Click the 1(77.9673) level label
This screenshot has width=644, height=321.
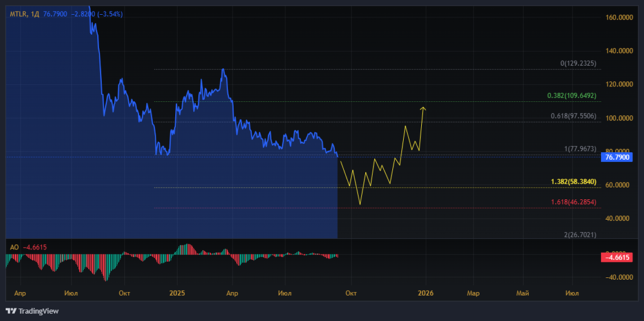pyautogui.click(x=580, y=150)
